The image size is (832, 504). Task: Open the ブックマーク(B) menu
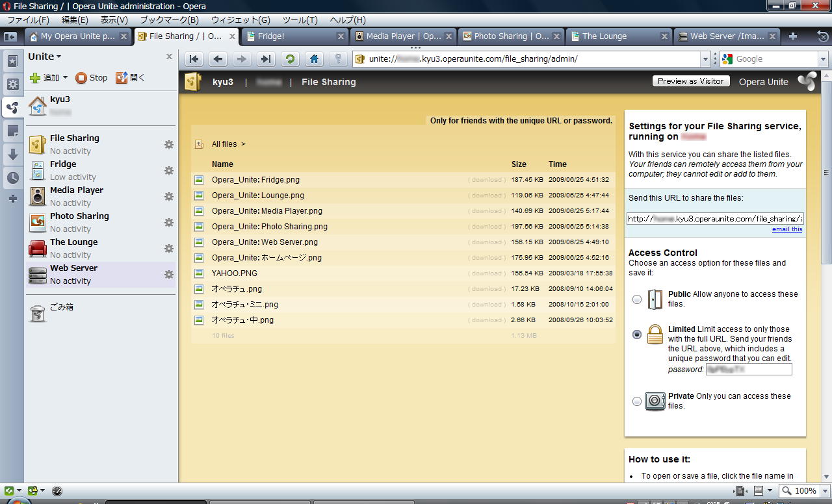[x=170, y=20]
